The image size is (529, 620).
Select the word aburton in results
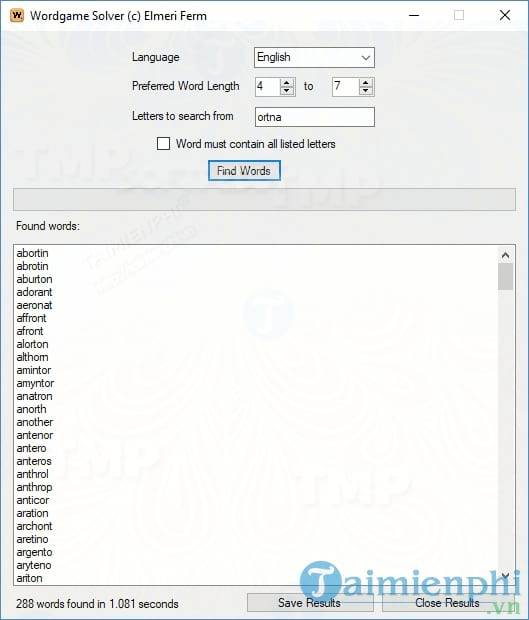34,279
